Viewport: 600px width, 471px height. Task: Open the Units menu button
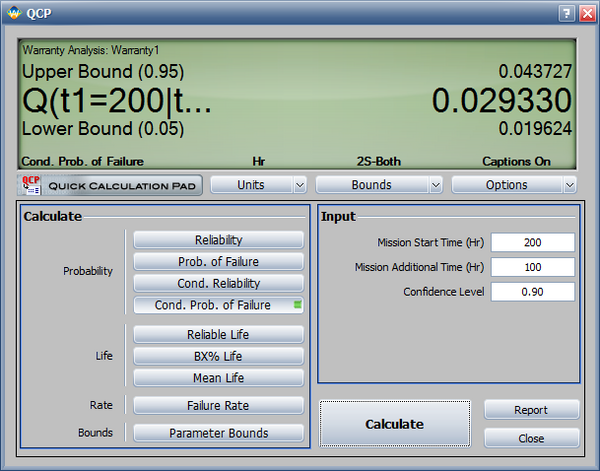click(251, 185)
